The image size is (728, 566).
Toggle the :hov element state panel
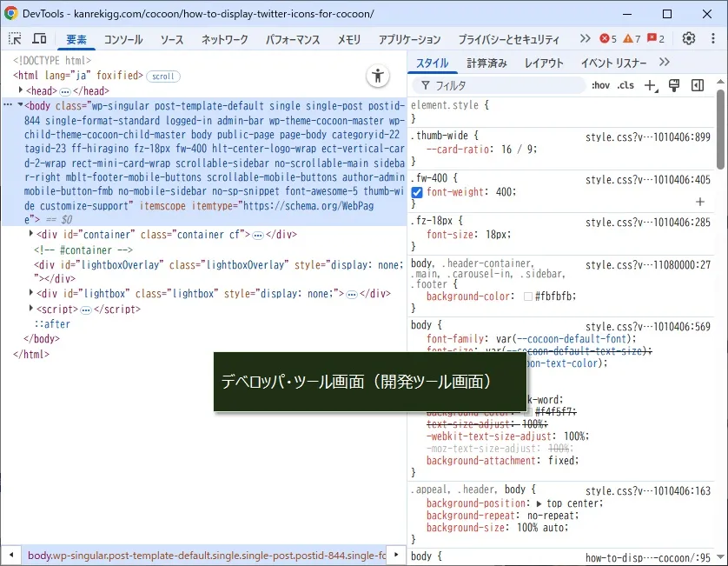coord(600,85)
